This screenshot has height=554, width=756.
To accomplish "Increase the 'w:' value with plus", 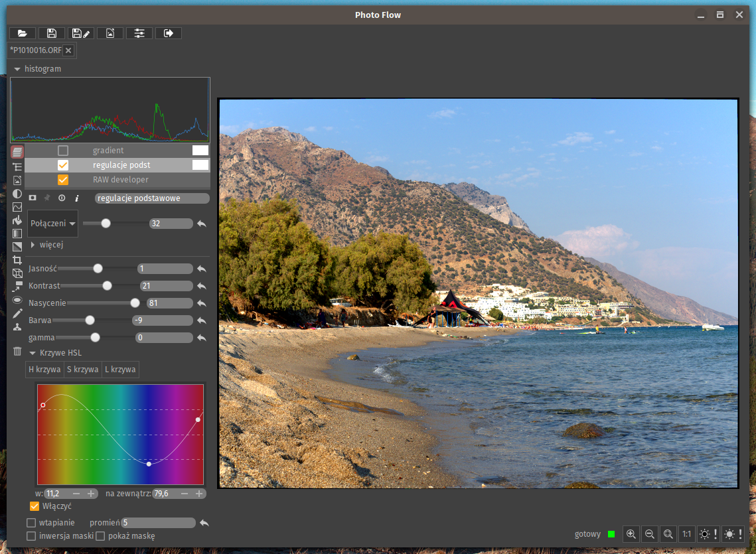I will pos(91,494).
